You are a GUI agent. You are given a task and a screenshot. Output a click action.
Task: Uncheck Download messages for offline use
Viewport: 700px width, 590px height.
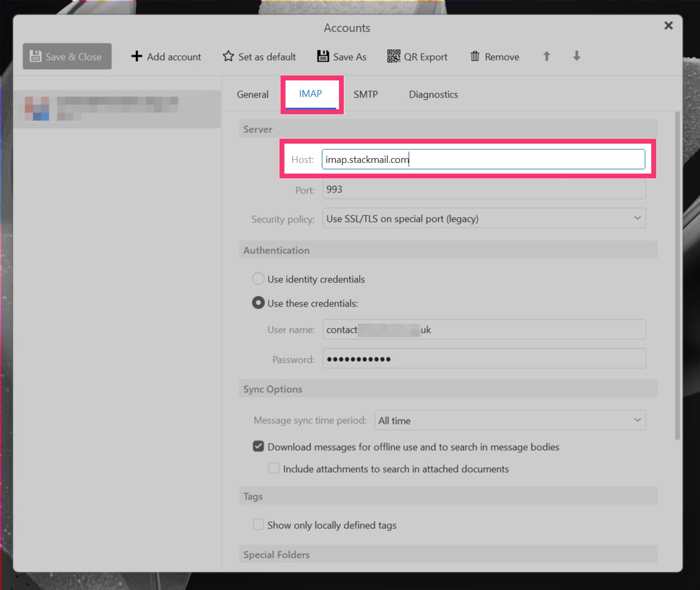point(258,446)
